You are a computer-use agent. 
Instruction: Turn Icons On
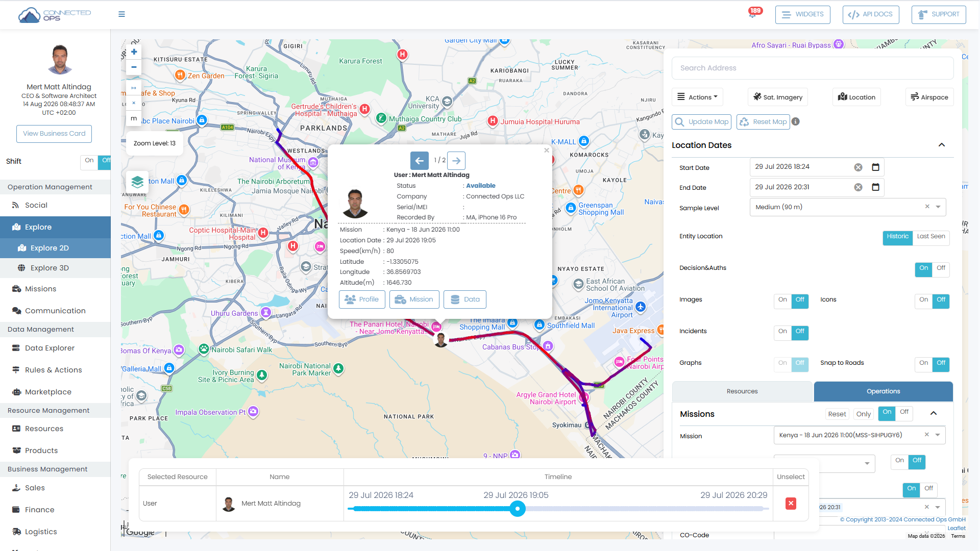(x=923, y=300)
